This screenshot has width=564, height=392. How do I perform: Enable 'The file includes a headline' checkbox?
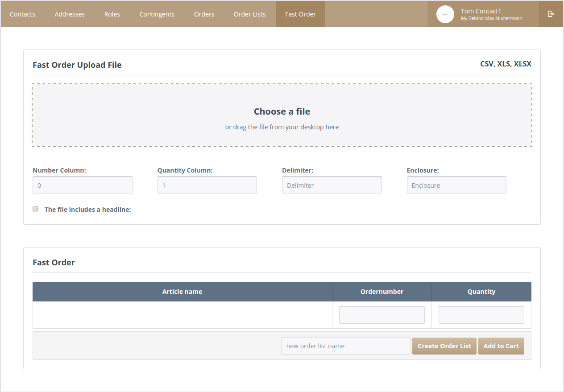point(35,209)
